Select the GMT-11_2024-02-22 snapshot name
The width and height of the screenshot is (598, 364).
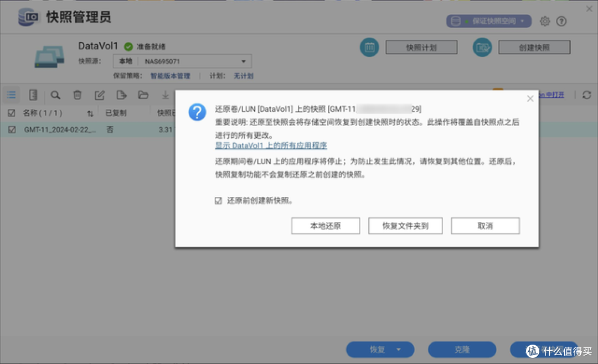[x=60, y=129]
